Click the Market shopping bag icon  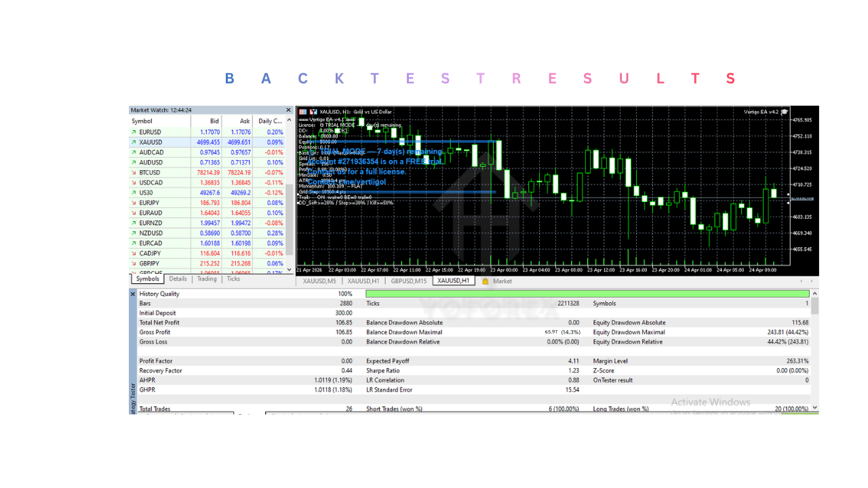pos(485,281)
